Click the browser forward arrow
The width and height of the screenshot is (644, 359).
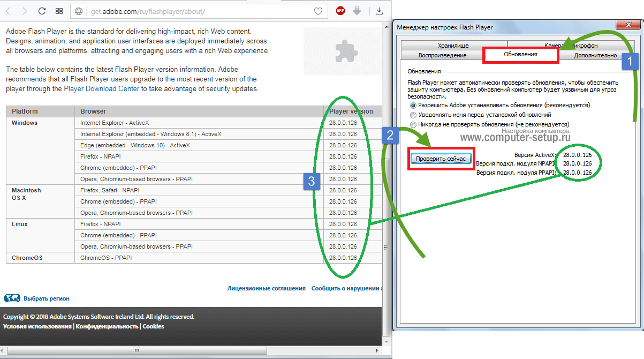click(x=25, y=11)
